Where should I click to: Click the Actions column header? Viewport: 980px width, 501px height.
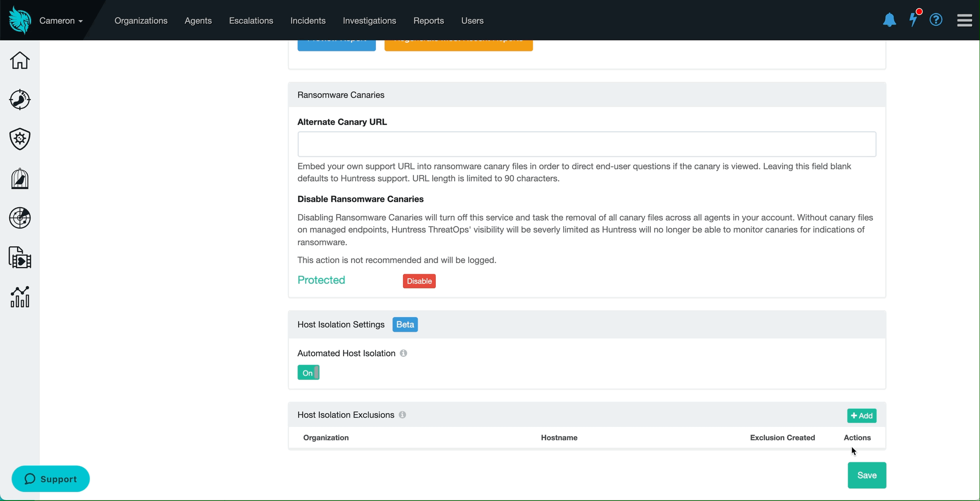tap(857, 438)
